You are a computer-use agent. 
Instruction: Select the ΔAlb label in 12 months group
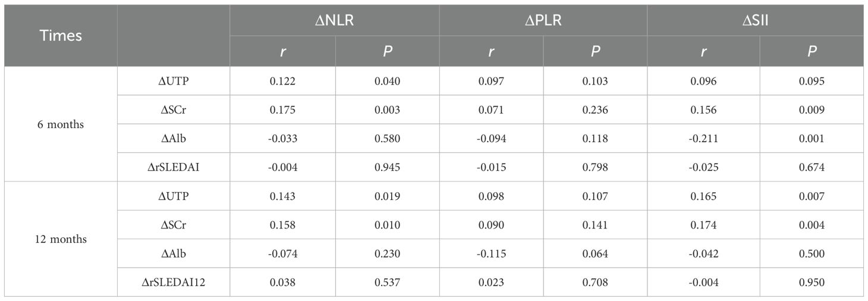[173, 254]
